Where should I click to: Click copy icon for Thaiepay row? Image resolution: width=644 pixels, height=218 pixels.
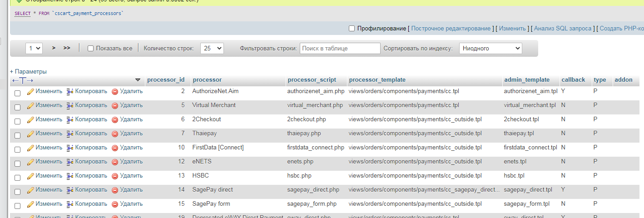coord(70,134)
